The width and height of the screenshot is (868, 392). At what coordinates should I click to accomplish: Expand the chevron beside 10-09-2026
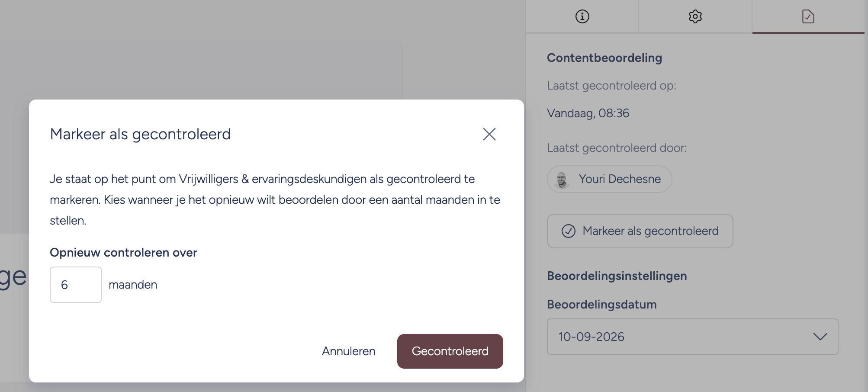820,337
